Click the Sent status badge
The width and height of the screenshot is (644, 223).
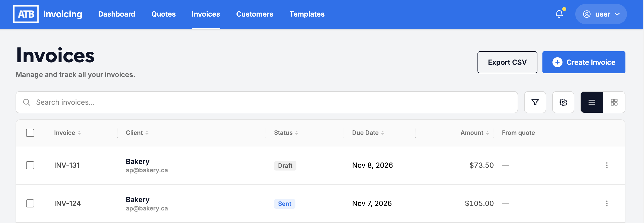285,204
